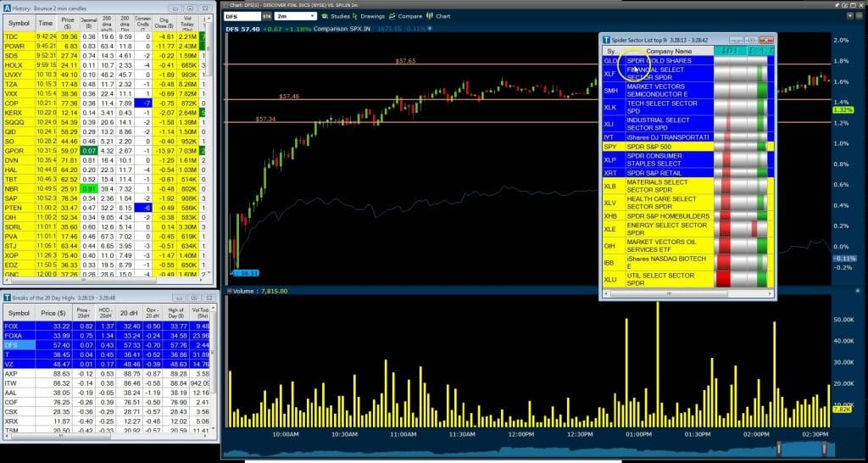The width and height of the screenshot is (868, 463).
Task: Click the Comparison SPX.IN label
Action: click(x=341, y=28)
